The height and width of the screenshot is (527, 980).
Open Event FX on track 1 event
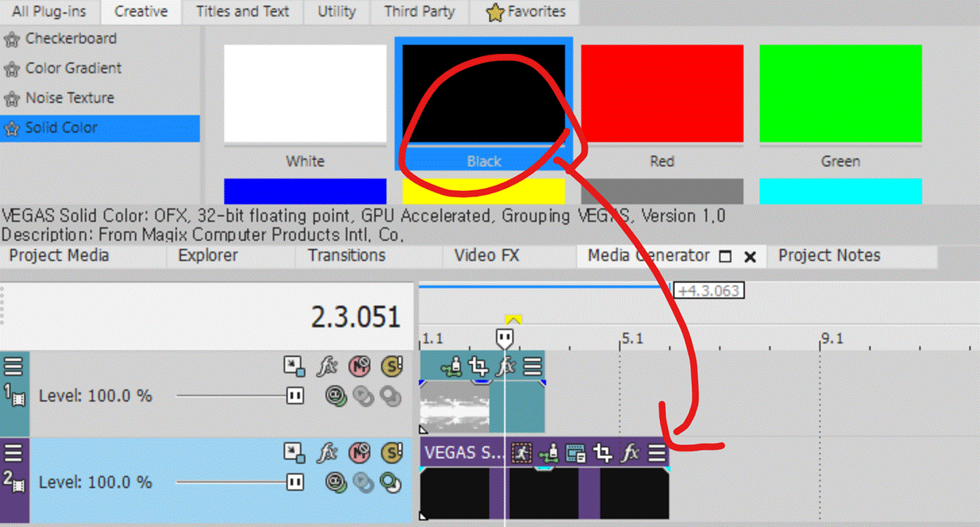pyautogui.click(x=506, y=366)
